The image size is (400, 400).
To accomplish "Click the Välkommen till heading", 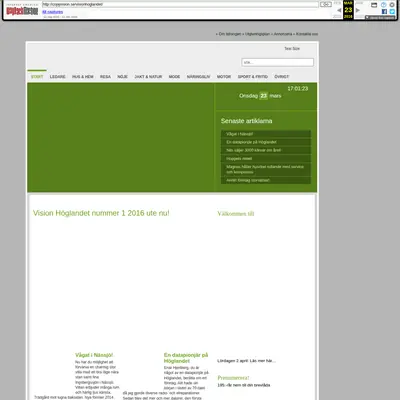I will (236, 214).
